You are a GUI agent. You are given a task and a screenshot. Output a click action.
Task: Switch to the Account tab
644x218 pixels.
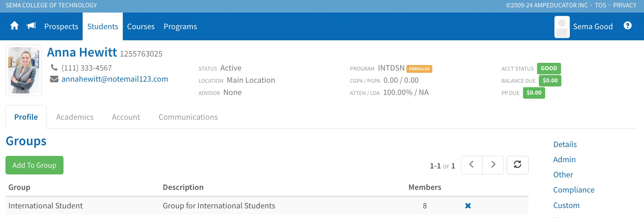pos(126,117)
